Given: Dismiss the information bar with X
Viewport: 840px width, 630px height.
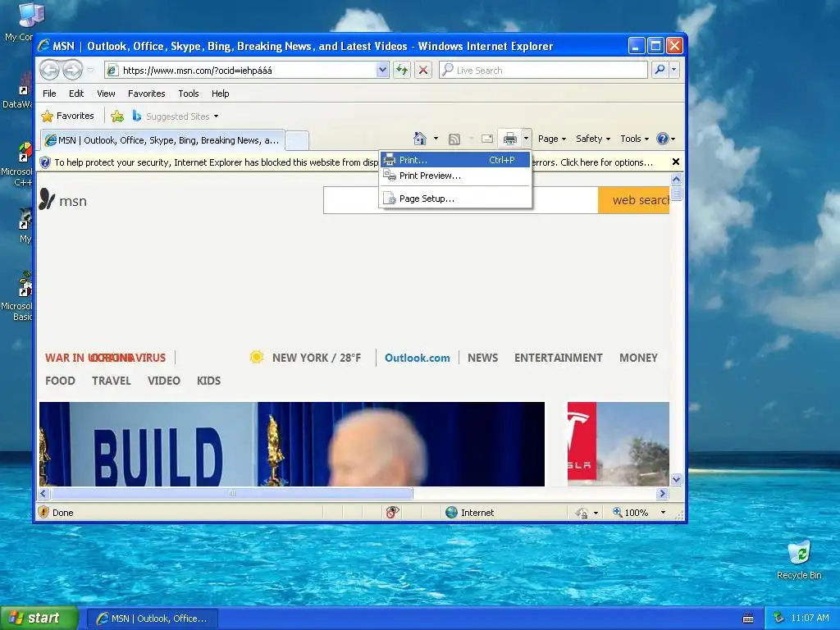Looking at the screenshot, I should click(676, 162).
